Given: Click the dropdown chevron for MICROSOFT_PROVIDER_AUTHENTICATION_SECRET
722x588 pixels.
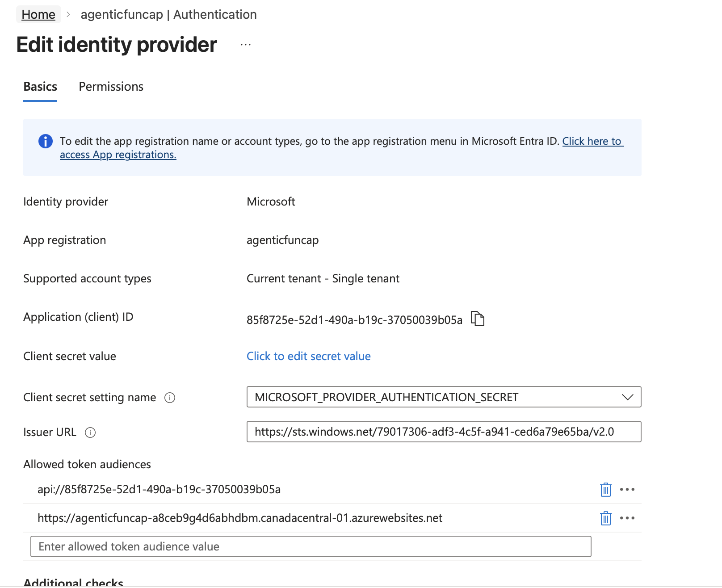Looking at the screenshot, I should 627,397.
